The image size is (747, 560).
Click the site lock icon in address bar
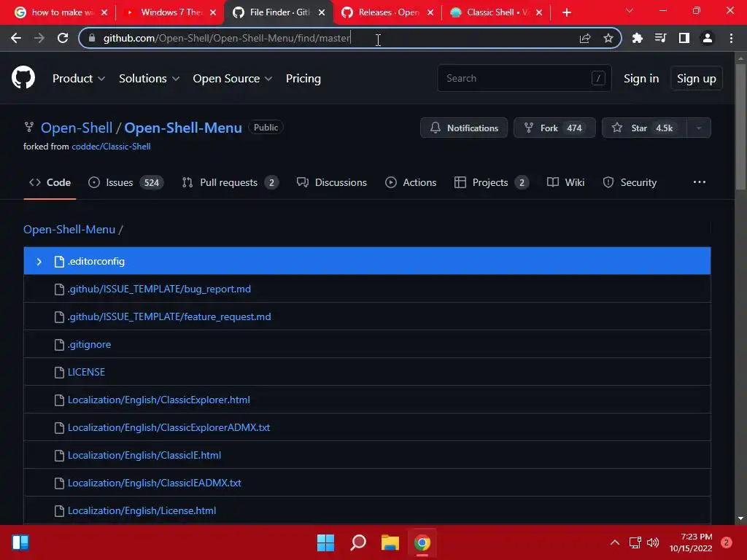(92, 38)
